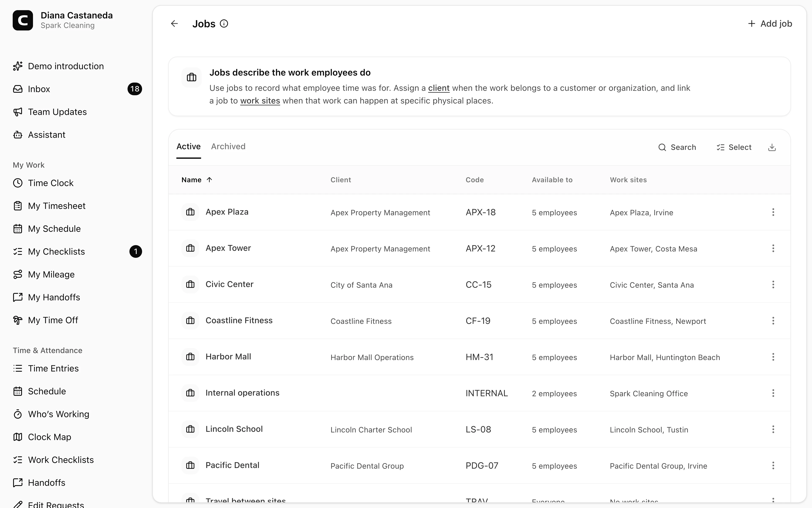This screenshot has width=812, height=508.
Task: Click the briefcase icon for Harbor Mall
Action: (x=190, y=357)
